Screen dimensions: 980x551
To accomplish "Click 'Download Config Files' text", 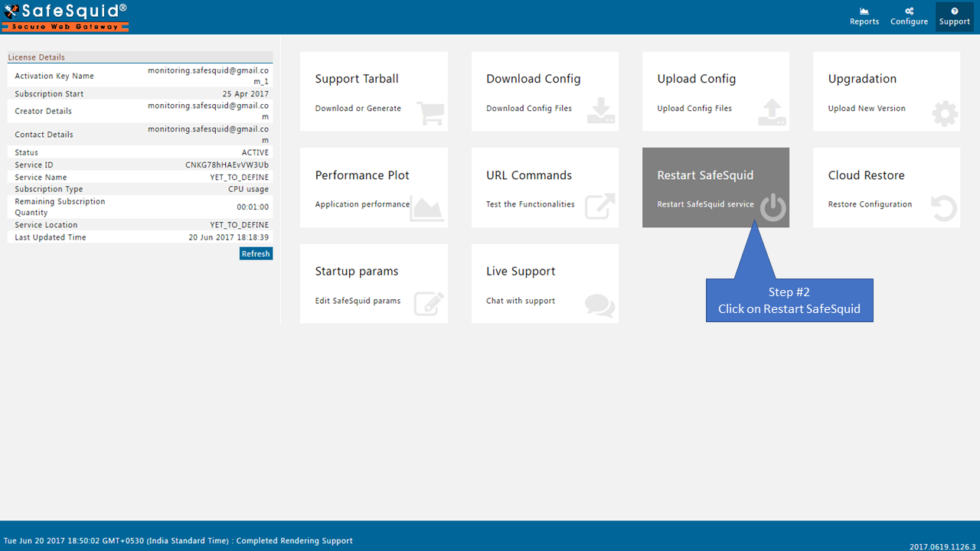I will (x=529, y=109).
